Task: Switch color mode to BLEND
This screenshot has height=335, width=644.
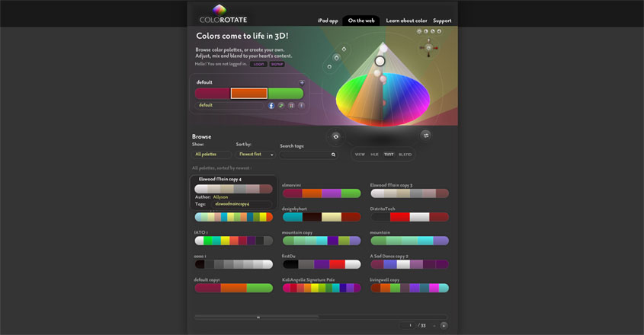Action: pyautogui.click(x=405, y=155)
